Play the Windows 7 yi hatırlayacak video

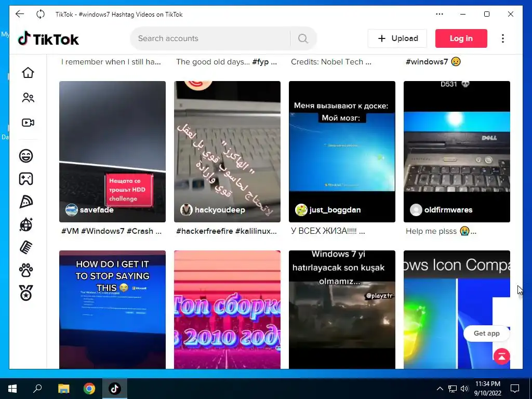click(x=342, y=310)
